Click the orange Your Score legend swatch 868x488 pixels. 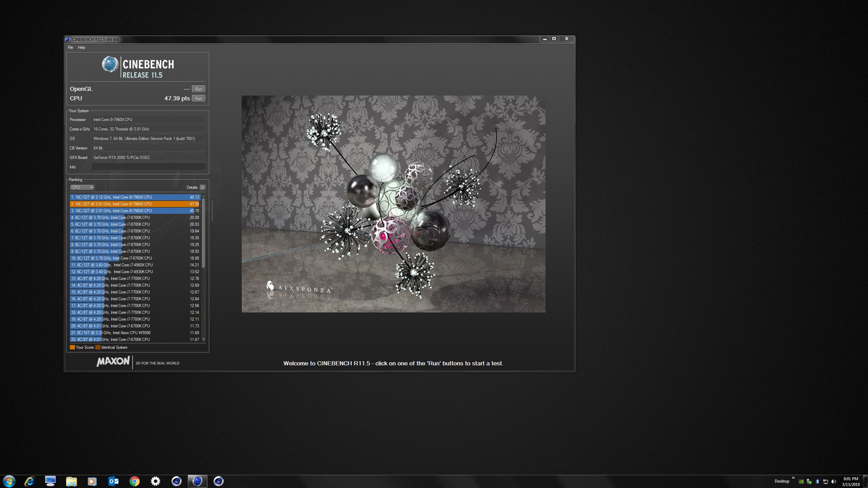(x=72, y=347)
